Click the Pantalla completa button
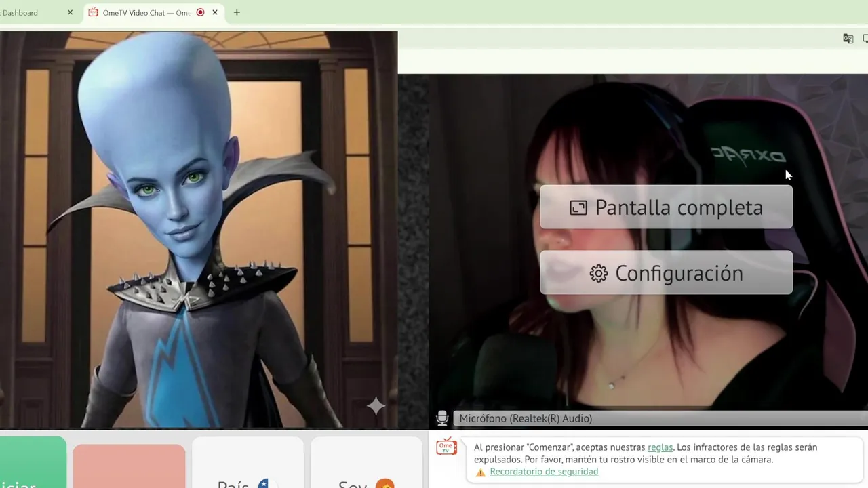This screenshot has width=868, height=488. pos(666,207)
